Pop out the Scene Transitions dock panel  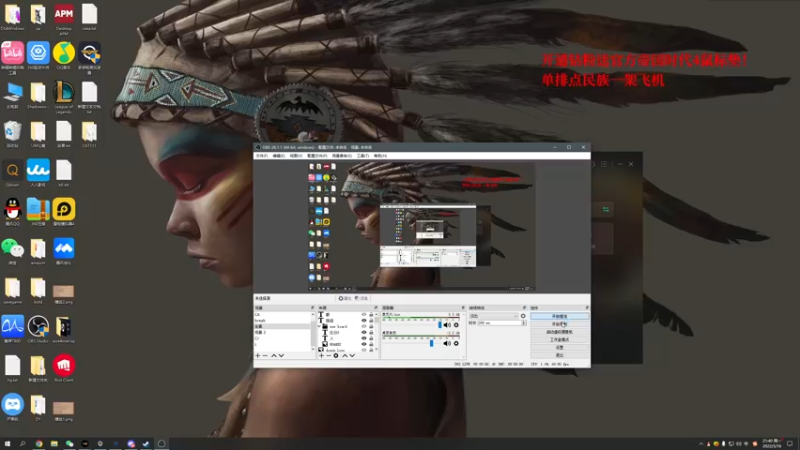524,308
